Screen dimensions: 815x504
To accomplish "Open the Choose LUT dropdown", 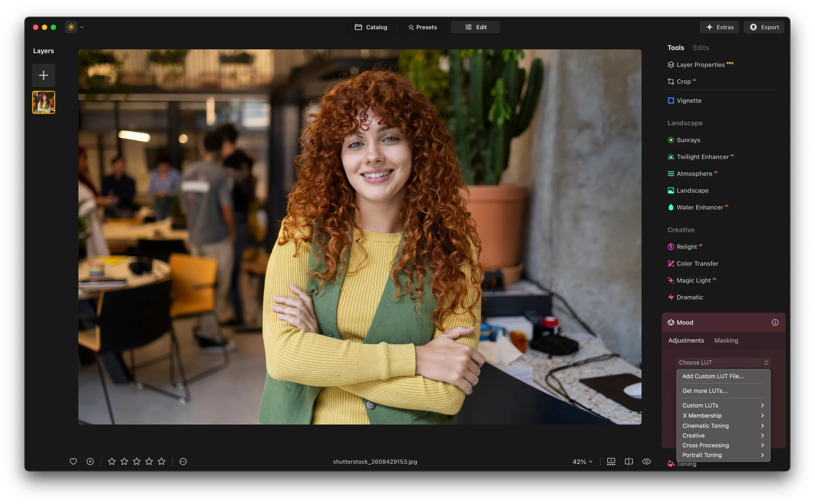I will [x=723, y=362].
